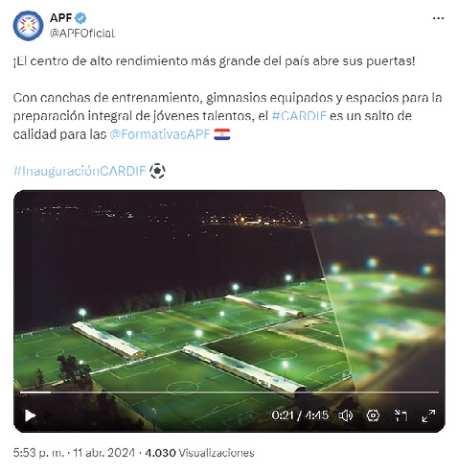The image size is (458, 474).
Task: Open APF profile avatar
Action: [x=28, y=26]
